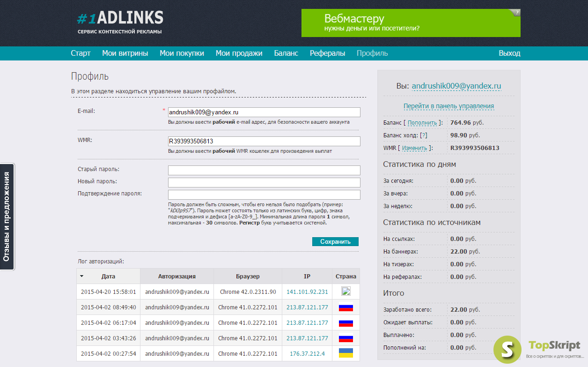This screenshot has height=367, width=588.
Task: Open the Вебмастеру green banner
Action: point(411,23)
